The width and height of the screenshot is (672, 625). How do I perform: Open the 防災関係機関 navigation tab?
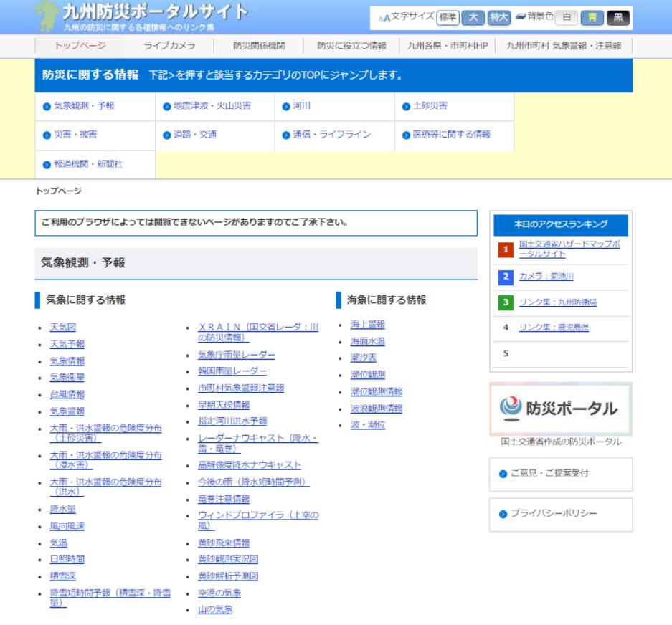pos(259,46)
